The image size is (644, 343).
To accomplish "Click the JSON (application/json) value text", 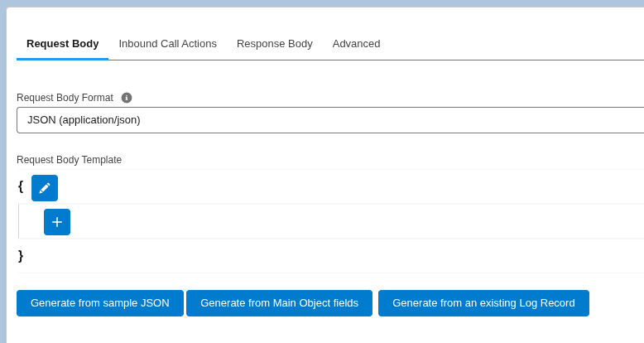I will pos(84,120).
